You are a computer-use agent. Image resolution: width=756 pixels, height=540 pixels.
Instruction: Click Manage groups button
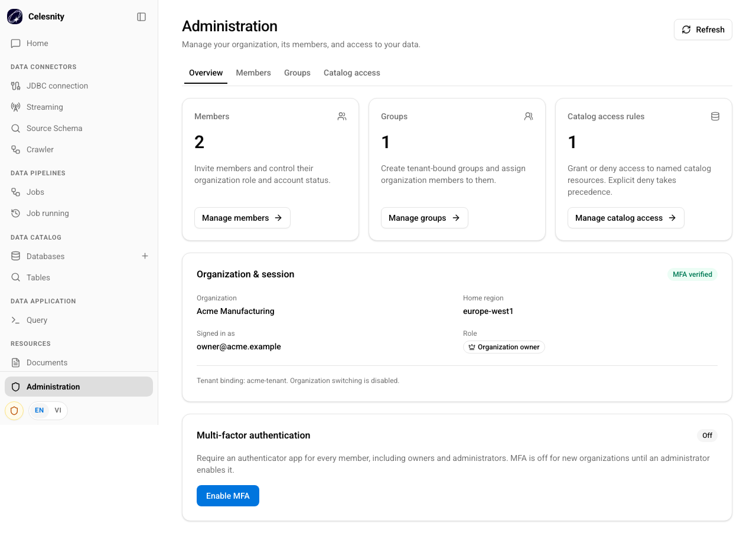point(424,218)
